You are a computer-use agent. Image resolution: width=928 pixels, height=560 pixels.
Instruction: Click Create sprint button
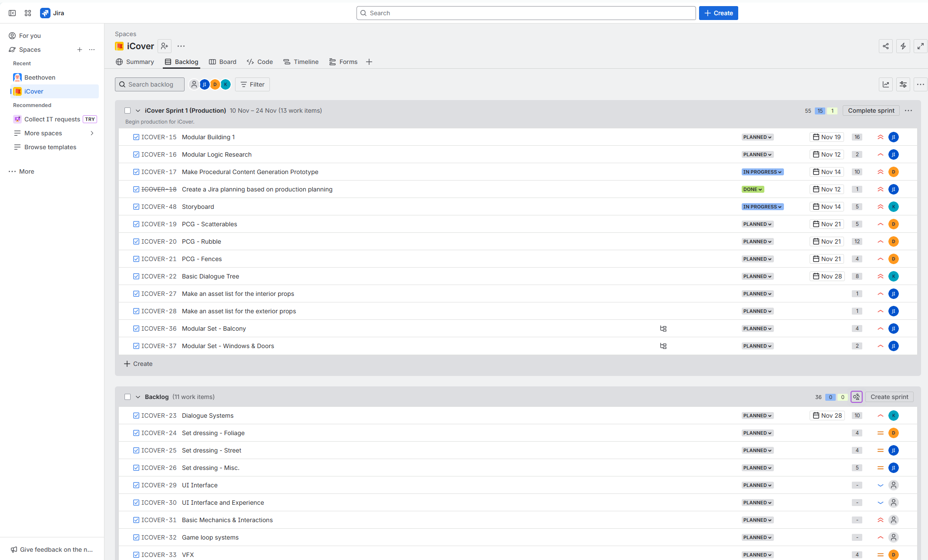click(889, 397)
